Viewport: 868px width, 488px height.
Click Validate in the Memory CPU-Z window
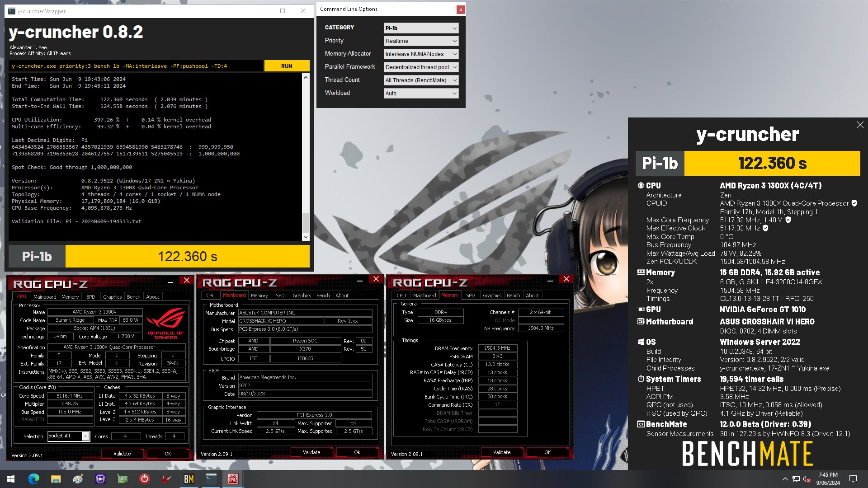[x=502, y=452]
